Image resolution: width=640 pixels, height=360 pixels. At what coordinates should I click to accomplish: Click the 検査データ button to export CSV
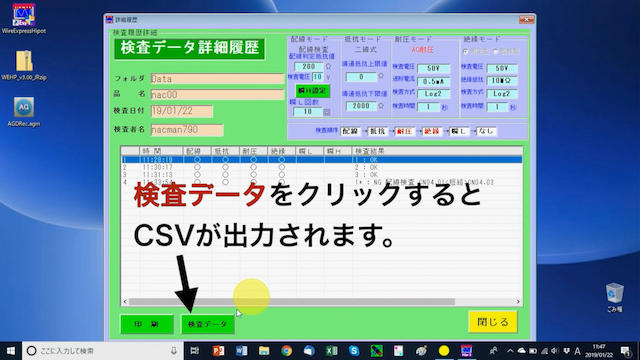(x=208, y=324)
